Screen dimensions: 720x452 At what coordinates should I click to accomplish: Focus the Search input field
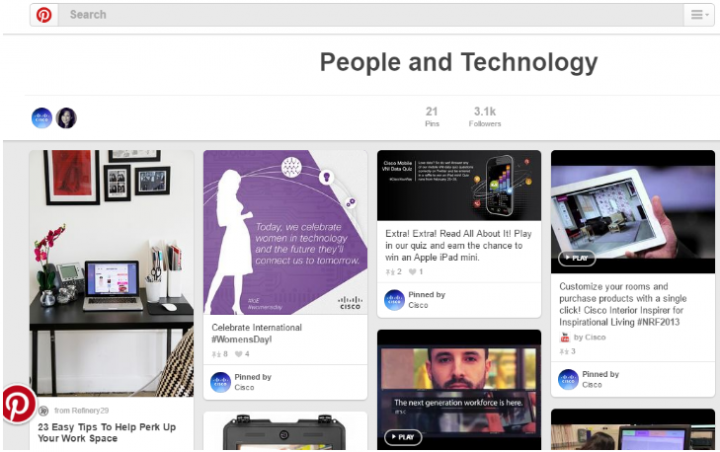click(371, 15)
